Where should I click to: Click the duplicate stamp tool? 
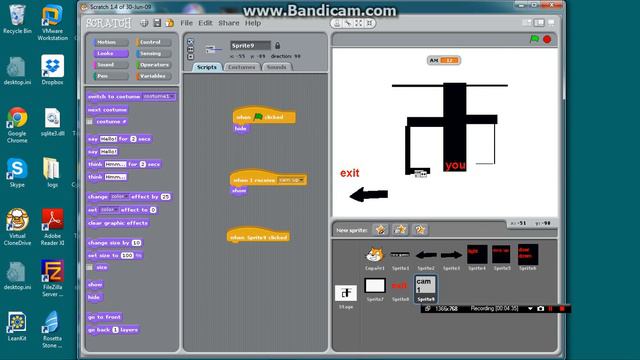tap(337, 23)
